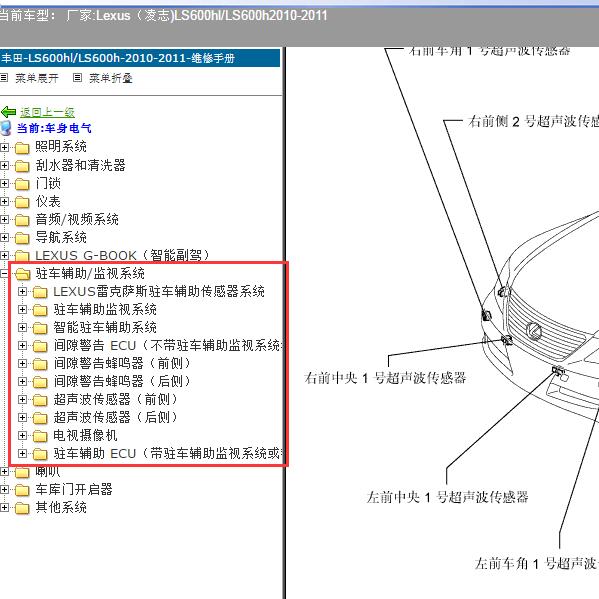Click the folder icon for 驻车辅助监视系统

[x=40, y=310]
